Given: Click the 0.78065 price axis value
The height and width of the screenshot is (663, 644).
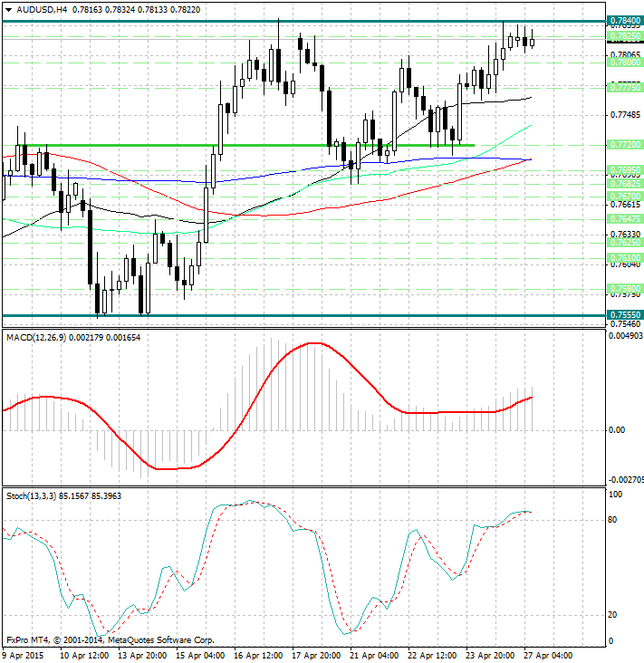Looking at the screenshot, I should pyautogui.click(x=625, y=54).
